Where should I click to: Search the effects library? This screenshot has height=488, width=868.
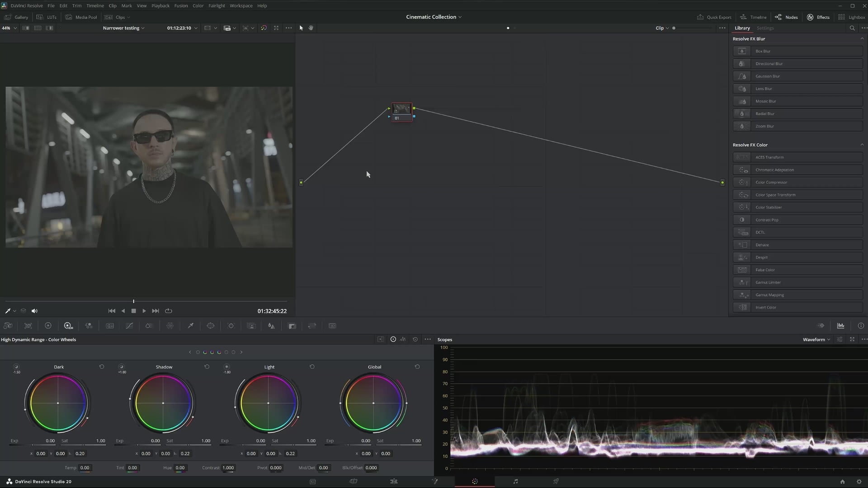click(x=852, y=28)
